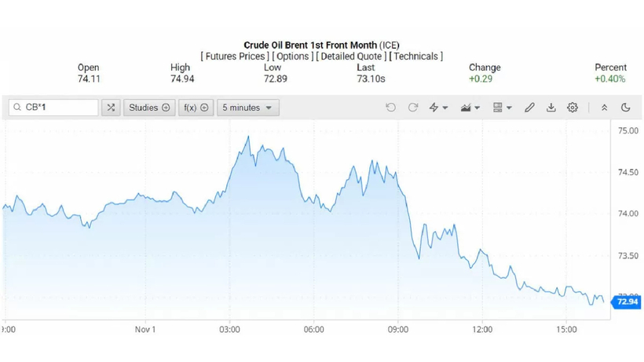Open the 5 minutes interval dropdown
Screen dimensions: 644x362
(247, 108)
